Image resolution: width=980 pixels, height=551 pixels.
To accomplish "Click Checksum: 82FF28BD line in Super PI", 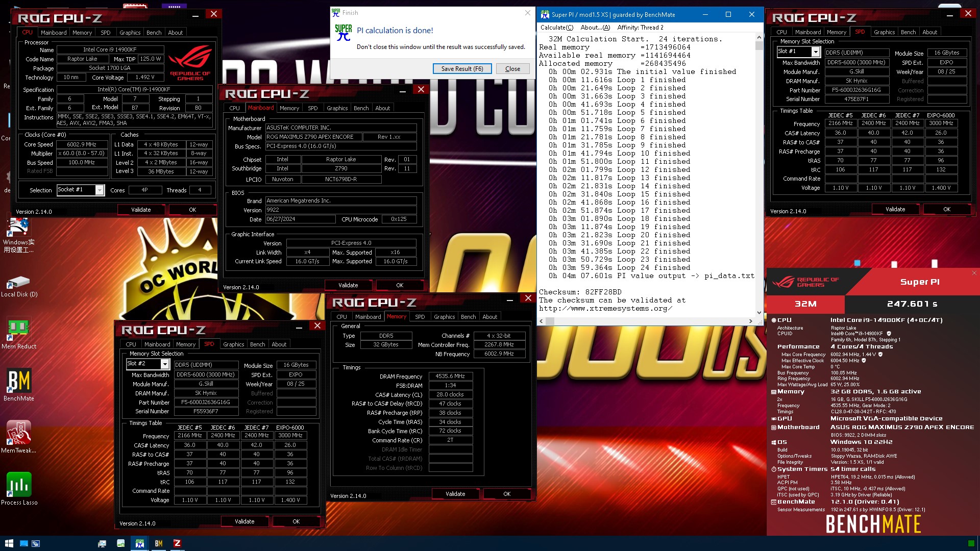I will pyautogui.click(x=580, y=292).
